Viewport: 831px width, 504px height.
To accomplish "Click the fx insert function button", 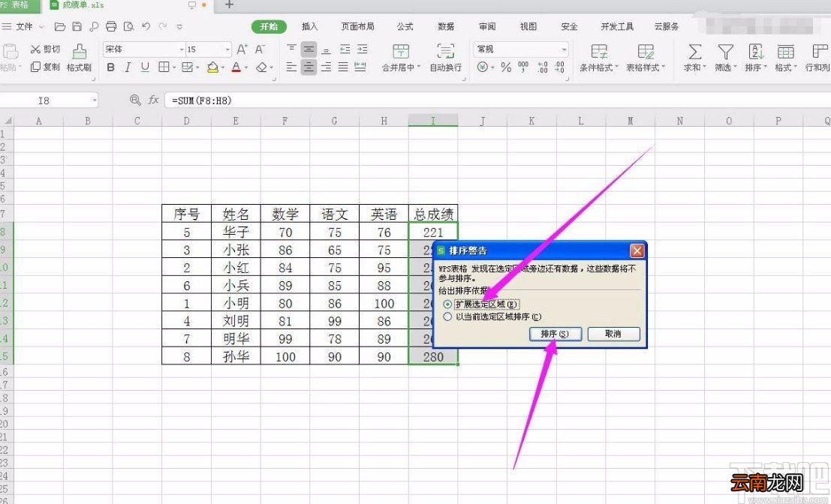I will (x=153, y=100).
